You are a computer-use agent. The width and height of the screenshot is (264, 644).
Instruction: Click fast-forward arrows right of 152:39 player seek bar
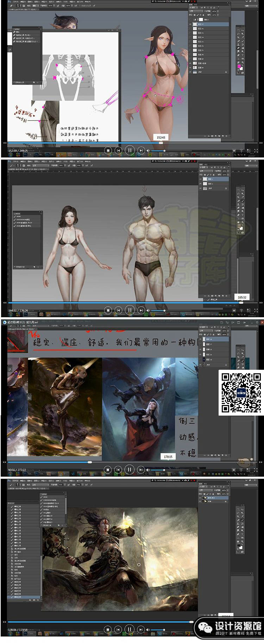tap(261, 143)
